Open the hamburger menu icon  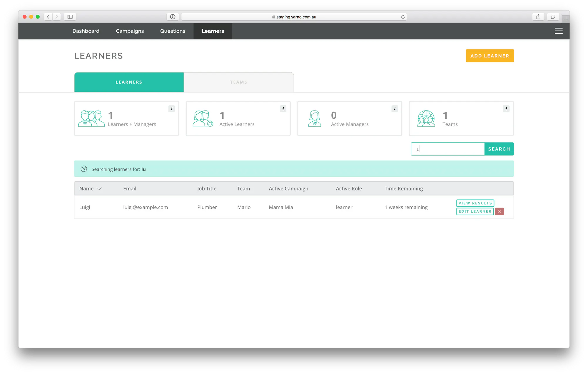pyautogui.click(x=559, y=31)
